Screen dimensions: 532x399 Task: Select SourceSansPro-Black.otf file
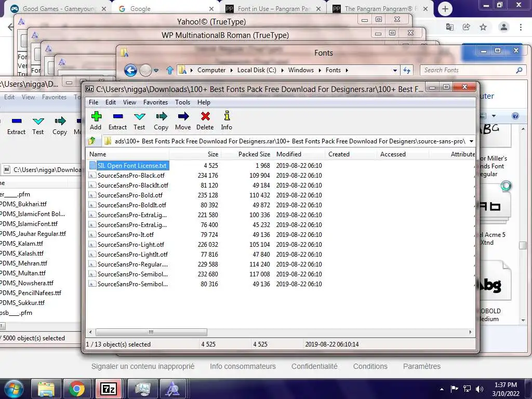pyautogui.click(x=131, y=176)
